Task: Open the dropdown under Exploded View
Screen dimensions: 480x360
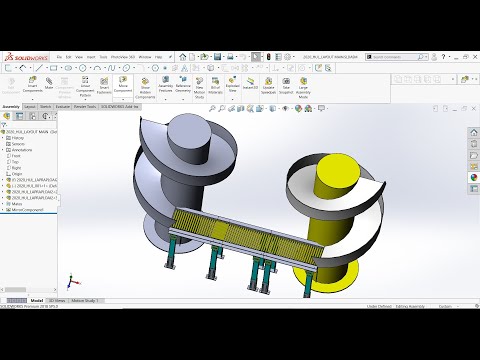Action: pyautogui.click(x=232, y=99)
